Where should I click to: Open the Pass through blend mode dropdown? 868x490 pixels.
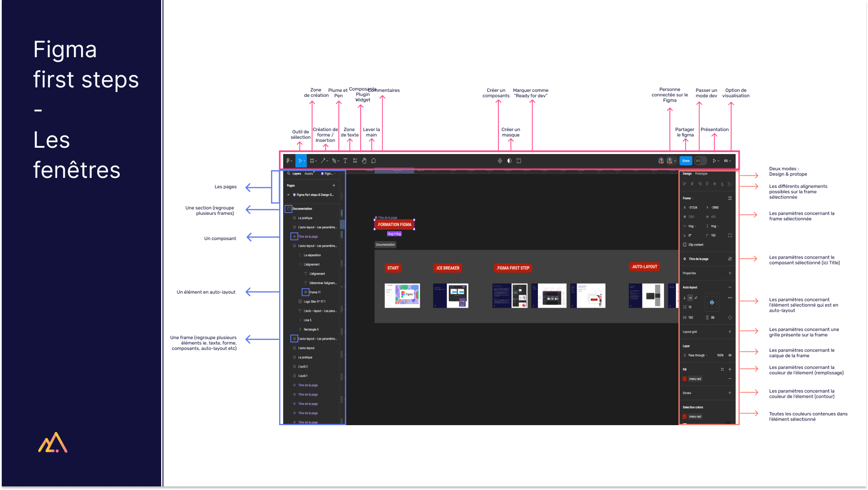[698, 355]
